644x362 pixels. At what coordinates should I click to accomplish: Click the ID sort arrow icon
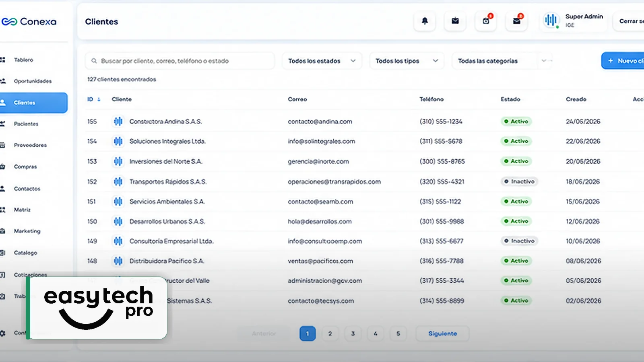click(x=99, y=99)
